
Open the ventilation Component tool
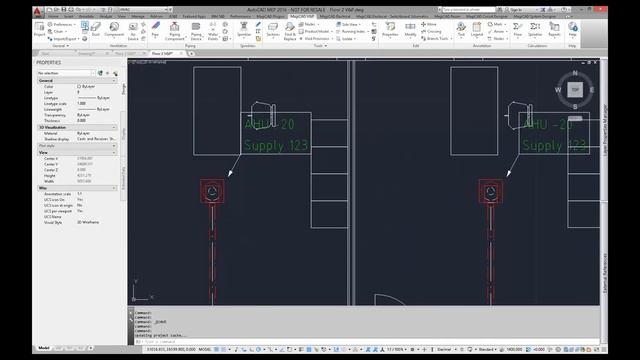pos(114,30)
